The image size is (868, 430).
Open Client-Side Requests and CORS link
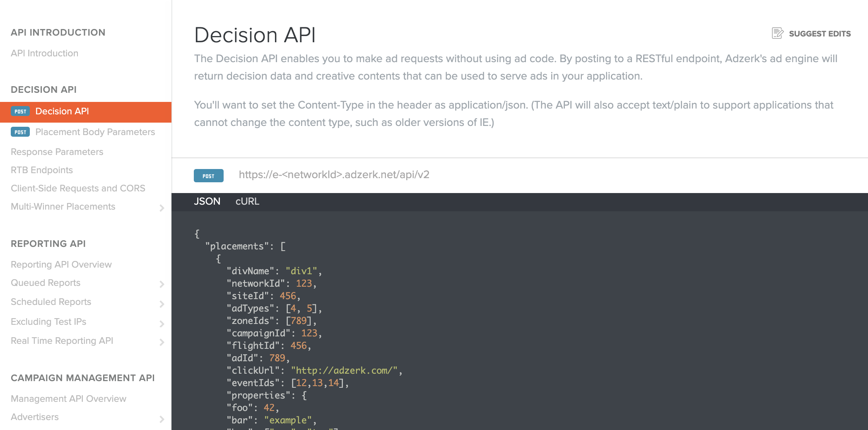[x=78, y=188]
